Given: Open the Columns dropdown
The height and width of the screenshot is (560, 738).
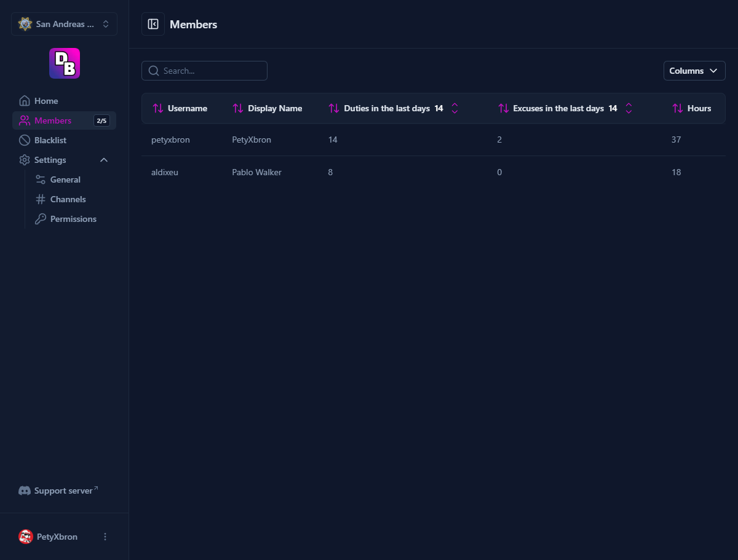Looking at the screenshot, I should 694,71.
